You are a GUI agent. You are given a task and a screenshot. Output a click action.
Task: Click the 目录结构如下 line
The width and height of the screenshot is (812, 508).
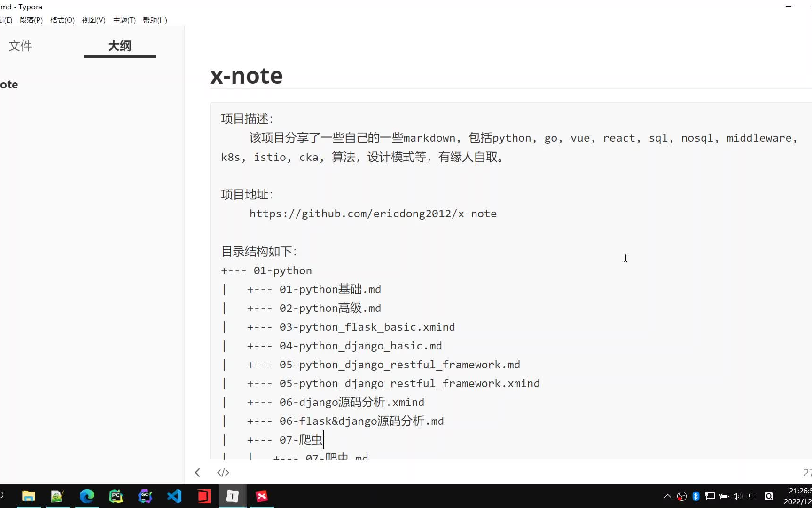tap(259, 252)
